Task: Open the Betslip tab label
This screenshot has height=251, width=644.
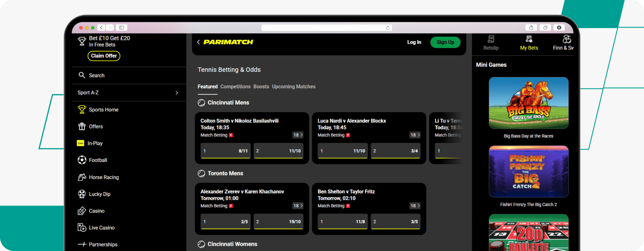Action: coord(491,48)
